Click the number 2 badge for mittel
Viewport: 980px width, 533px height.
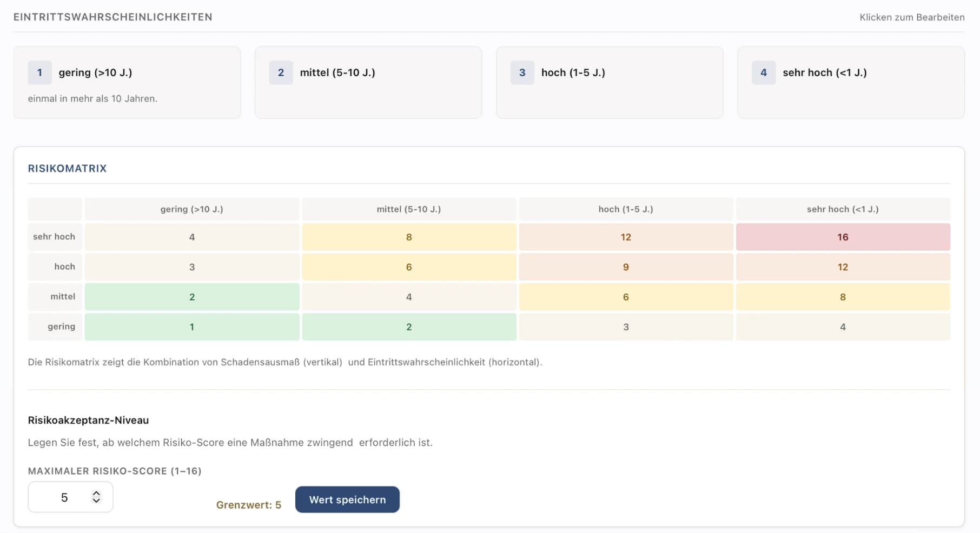[281, 72]
